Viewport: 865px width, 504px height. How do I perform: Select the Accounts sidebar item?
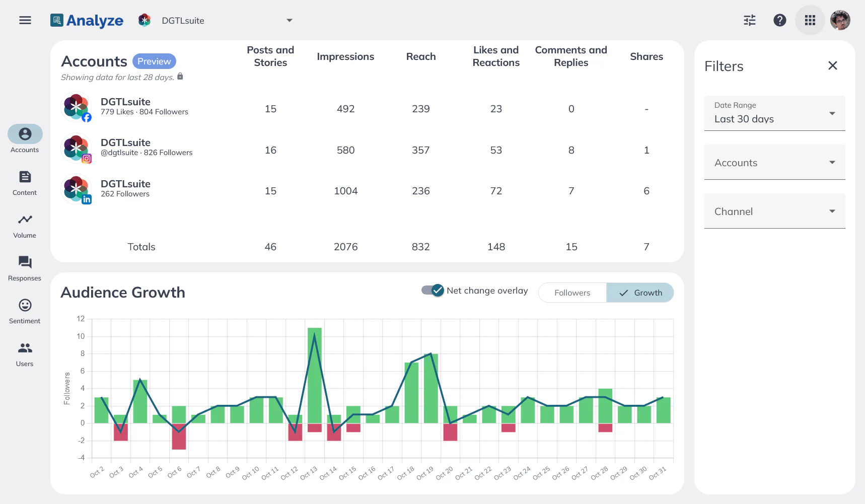(x=25, y=139)
